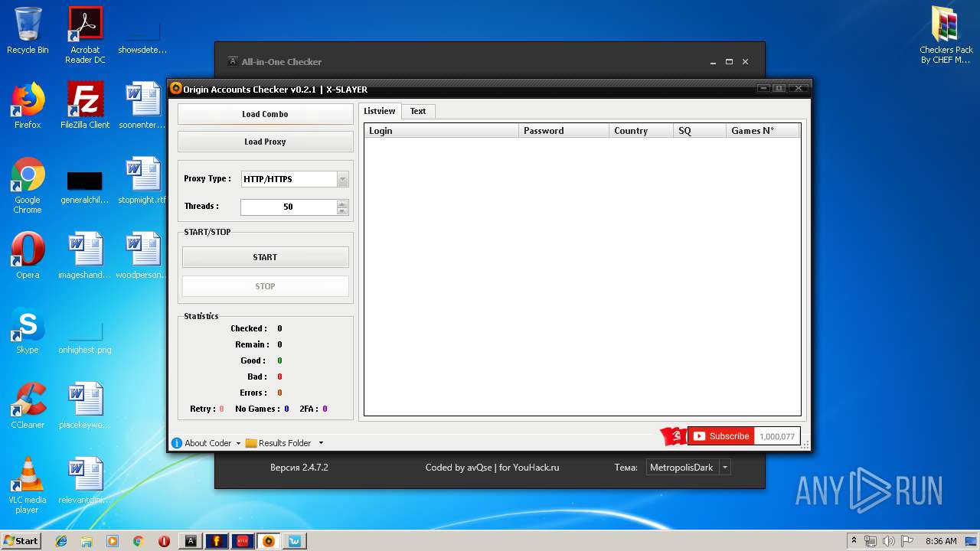Select the woodperson... Word document
This screenshot has height=551, width=980.
click(142, 256)
